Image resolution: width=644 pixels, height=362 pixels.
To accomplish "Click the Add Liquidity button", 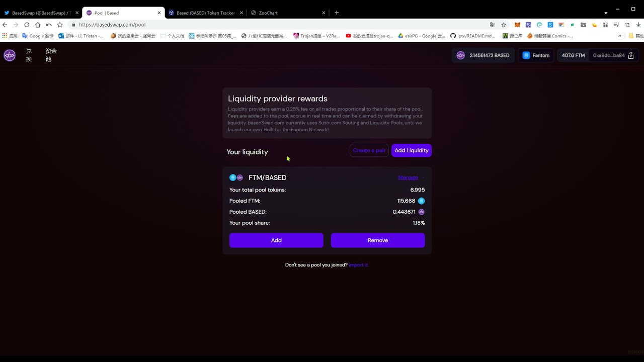I will point(411,150).
